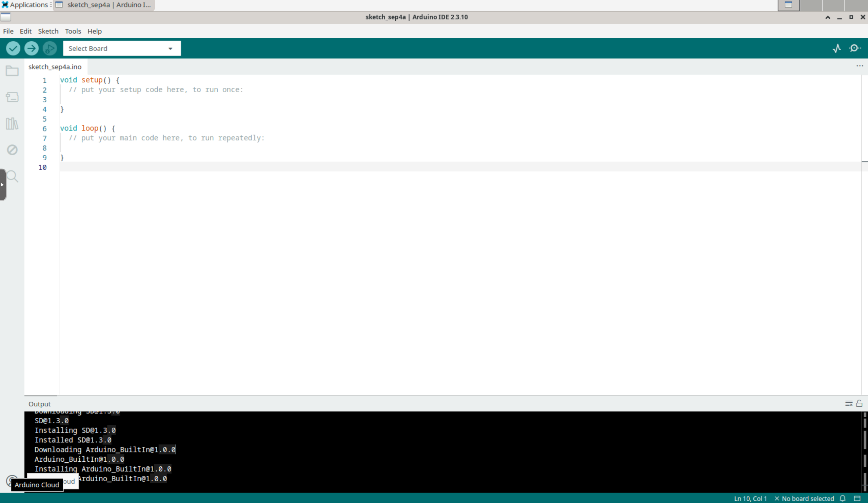Click the Verify checkmark button
This screenshot has height=503, width=868.
13,48
